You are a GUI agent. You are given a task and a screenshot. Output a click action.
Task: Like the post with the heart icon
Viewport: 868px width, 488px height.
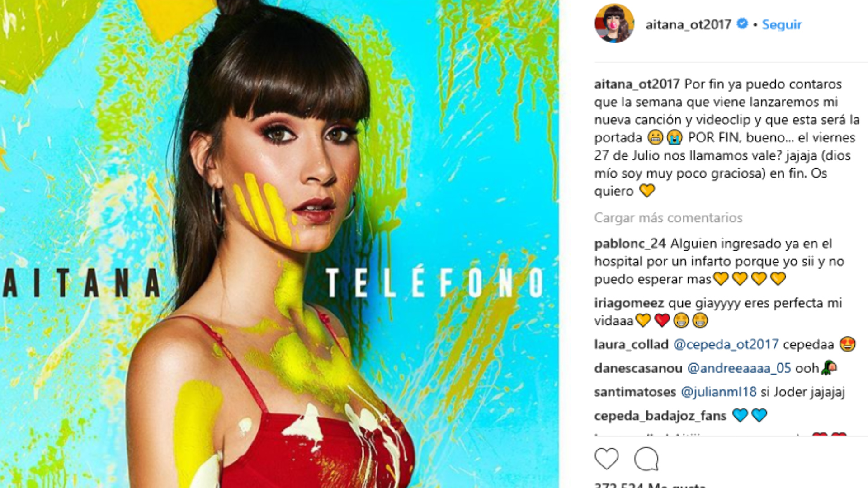click(606, 459)
